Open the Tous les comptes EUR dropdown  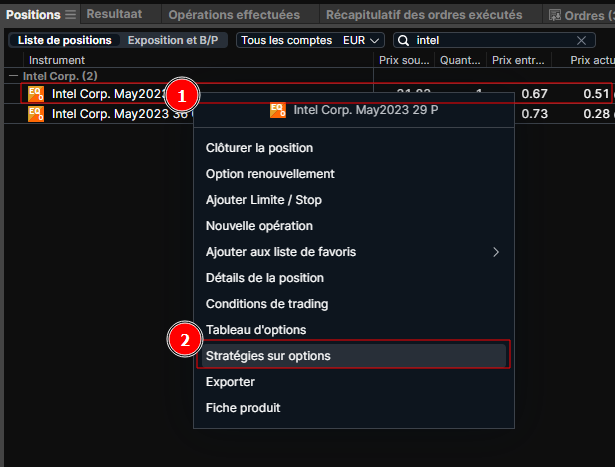(x=310, y=40)
